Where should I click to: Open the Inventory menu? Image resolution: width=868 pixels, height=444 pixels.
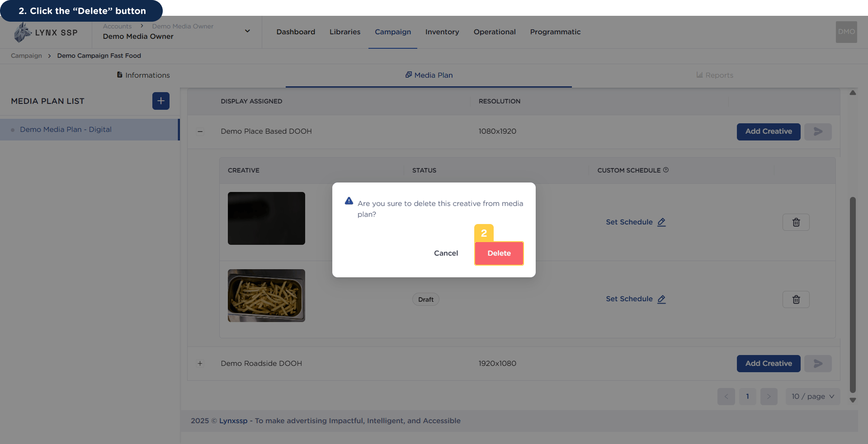pos(442,32)
